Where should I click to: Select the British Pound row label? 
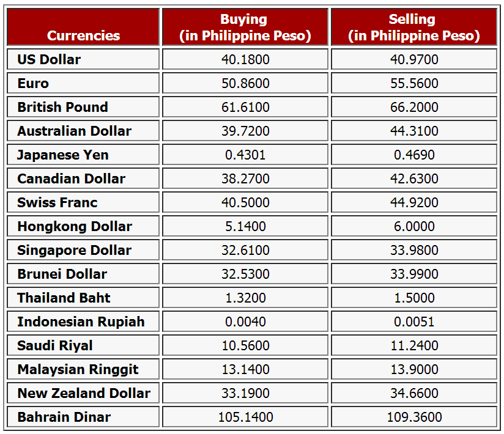(62, 107)
